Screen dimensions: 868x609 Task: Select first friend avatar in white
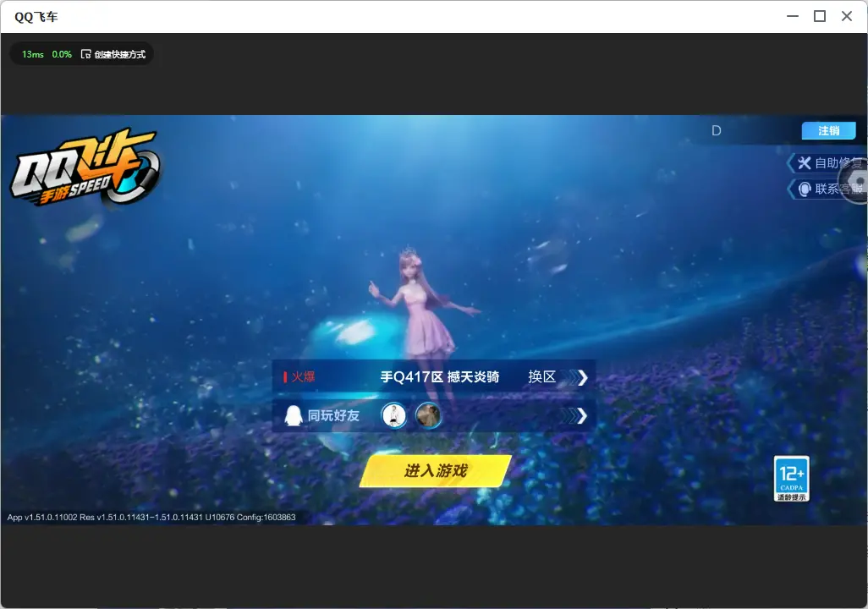394,415
